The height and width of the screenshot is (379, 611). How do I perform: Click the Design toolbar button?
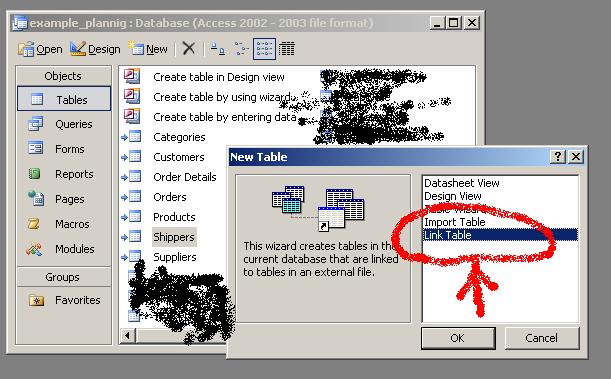point(95,49)
